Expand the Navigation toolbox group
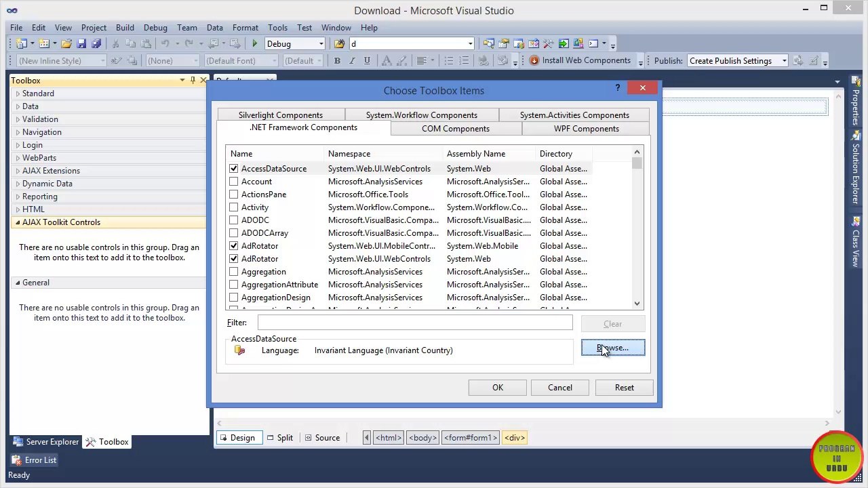The height and width of the screenshot is (488, 868). point(18,132)
